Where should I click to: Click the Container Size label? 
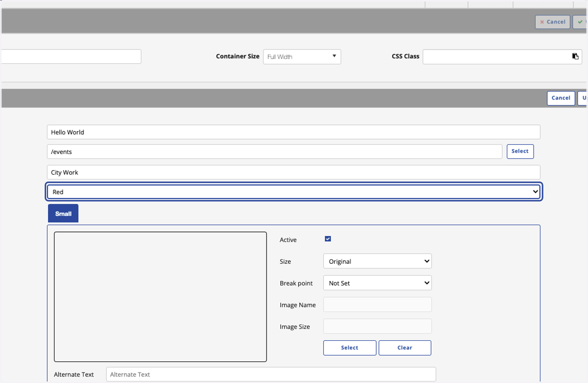pos(238,56)
